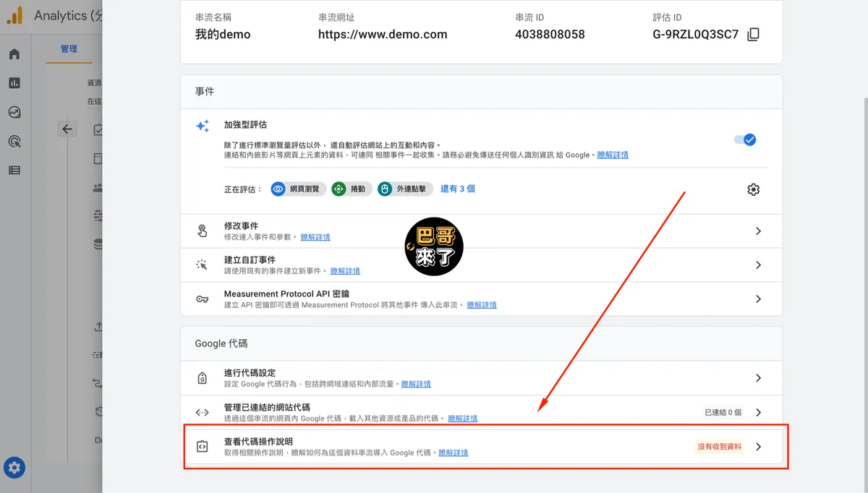Show 還有 3 個 more measurements
The width and height of the screenshot is (868, 493).
(x=458, y=189)
